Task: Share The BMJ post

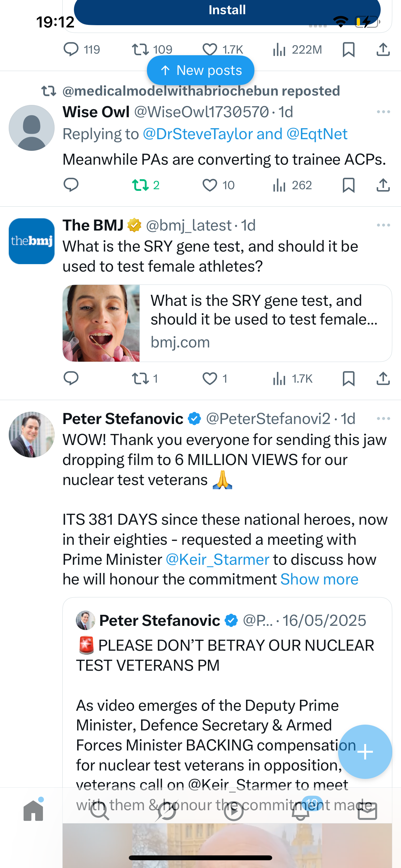Action: [x=383, y=379]
